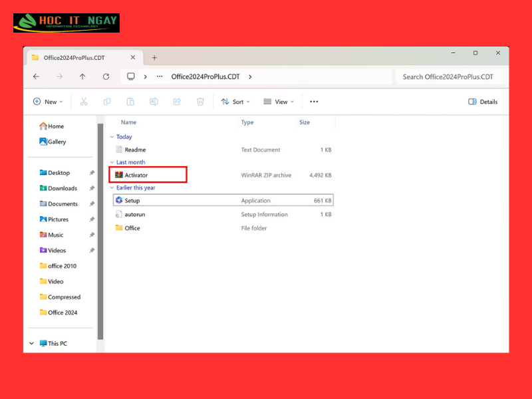Open Downloads in the sidebar

point(59,188)
